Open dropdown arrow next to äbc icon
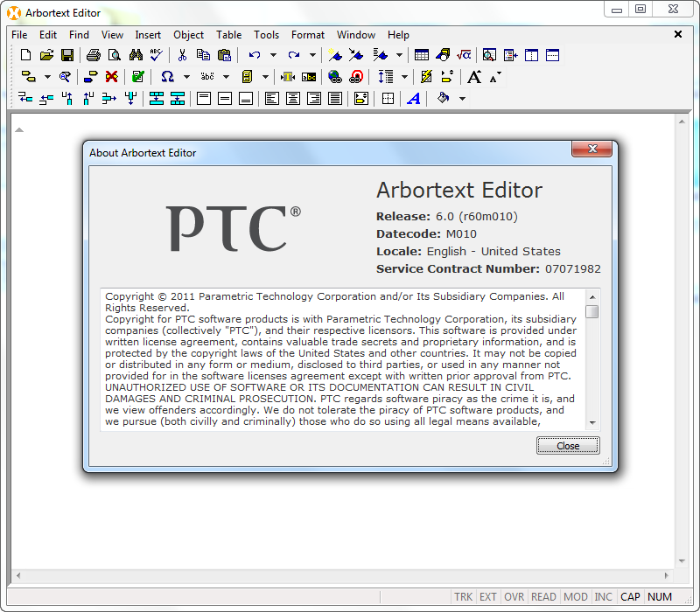Screen dimensions: 700x612 tap(227, 77)
